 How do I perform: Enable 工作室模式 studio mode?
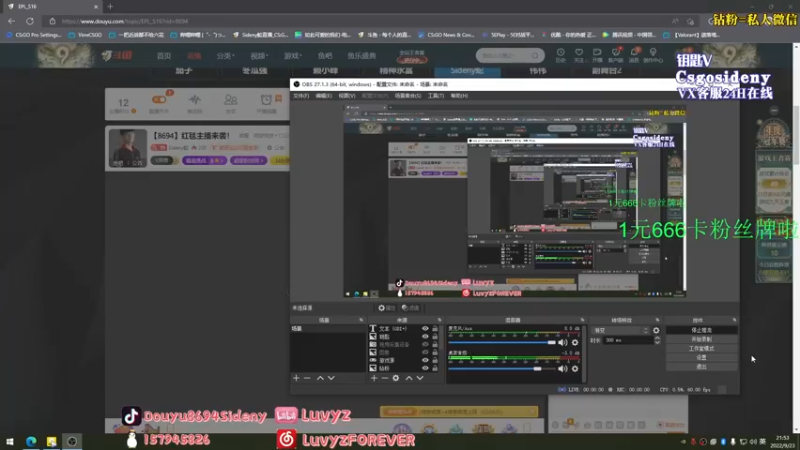coord(702,348)
